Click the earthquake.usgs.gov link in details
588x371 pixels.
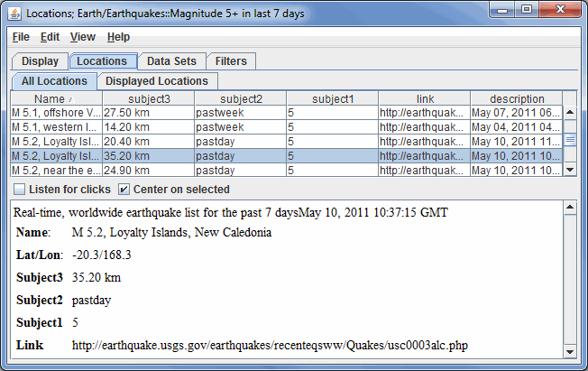270,345
